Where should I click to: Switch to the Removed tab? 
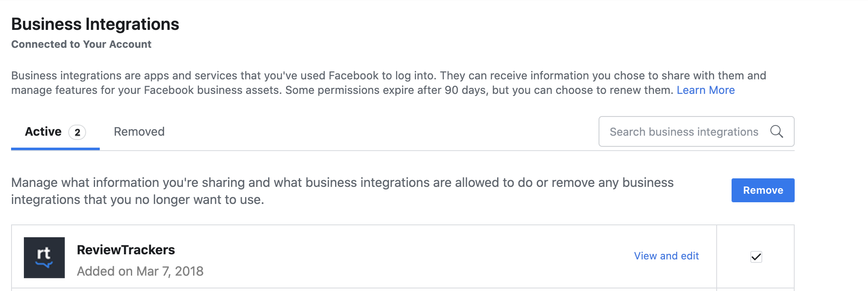[x=139, y=131]
